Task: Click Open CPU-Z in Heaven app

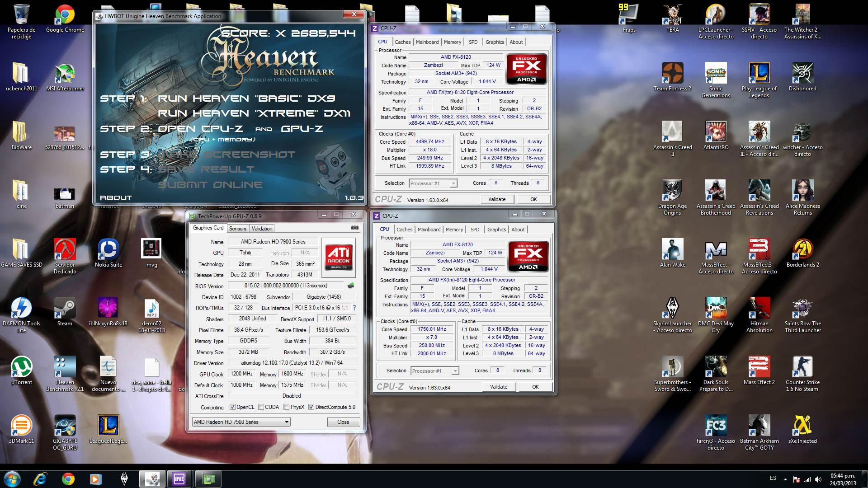Action: (x=200, y=129)
